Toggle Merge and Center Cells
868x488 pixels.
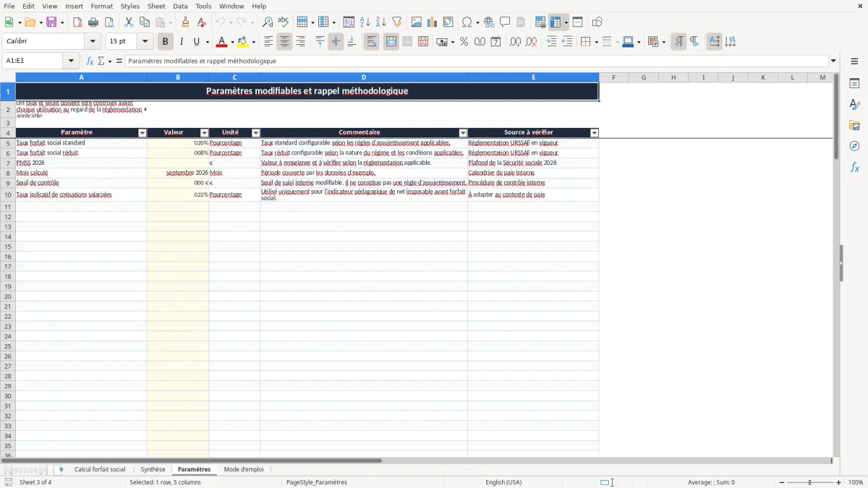pyautogui.click(x=391, y=42)
